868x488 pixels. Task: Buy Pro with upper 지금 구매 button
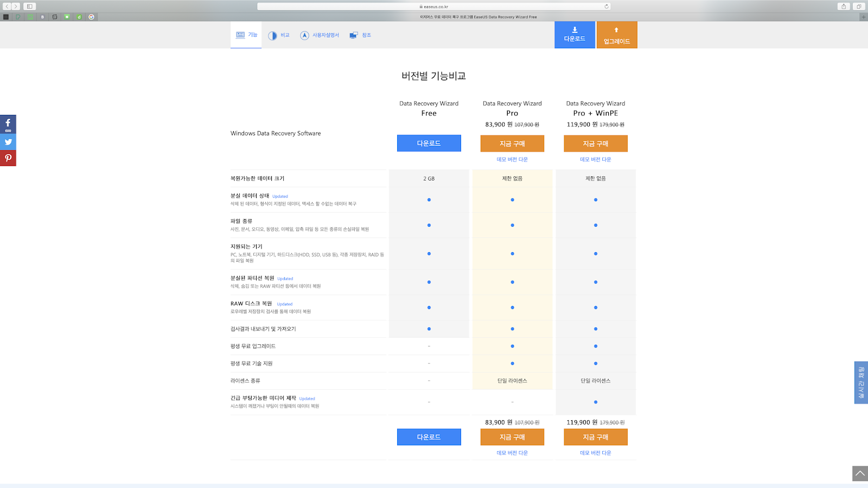pyautogui.click(x=512, y=143)
